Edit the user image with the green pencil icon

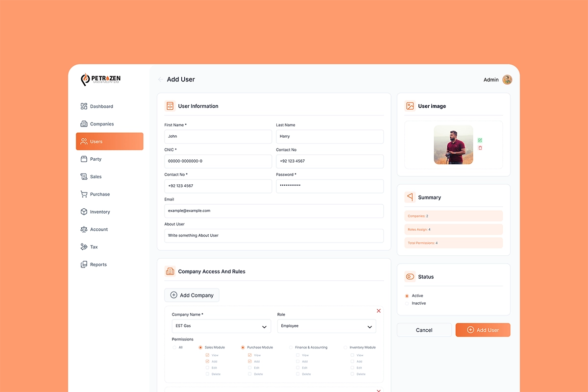tap(480, 140)
